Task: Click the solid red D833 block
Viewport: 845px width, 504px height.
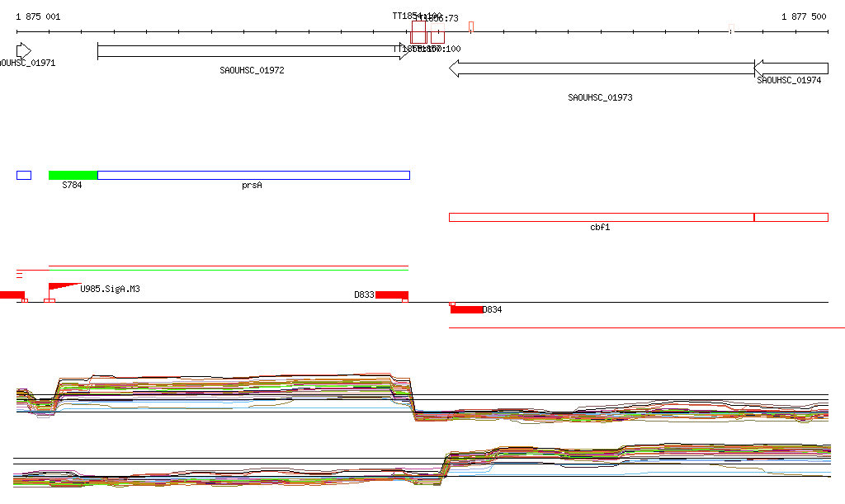Action: pos(392,294)
